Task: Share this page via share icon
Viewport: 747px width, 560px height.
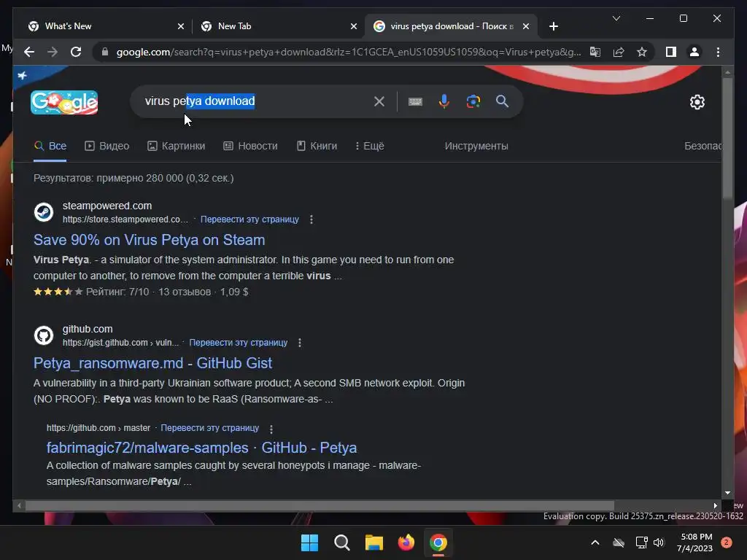Action: pyautogui.click(x=619, y=52)
